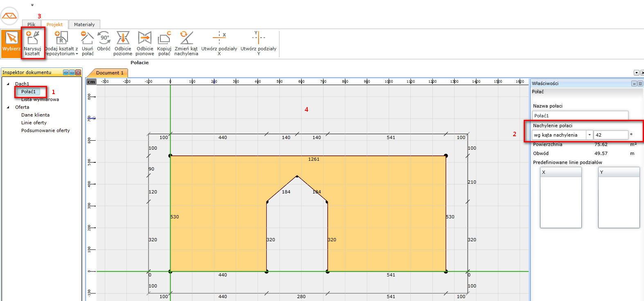
Task: Open the wg kąta nachylenia dropdown
Action: coord(589,135)
